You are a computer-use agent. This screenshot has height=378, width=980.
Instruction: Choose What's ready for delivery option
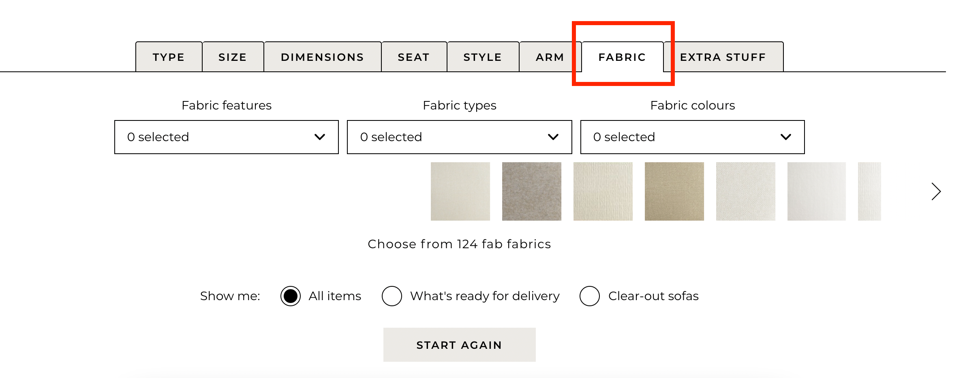pos(392,296)
